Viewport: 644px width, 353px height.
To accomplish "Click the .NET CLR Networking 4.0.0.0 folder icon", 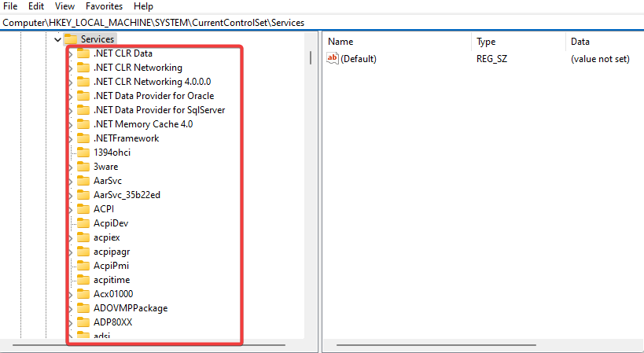I will 83,82.
